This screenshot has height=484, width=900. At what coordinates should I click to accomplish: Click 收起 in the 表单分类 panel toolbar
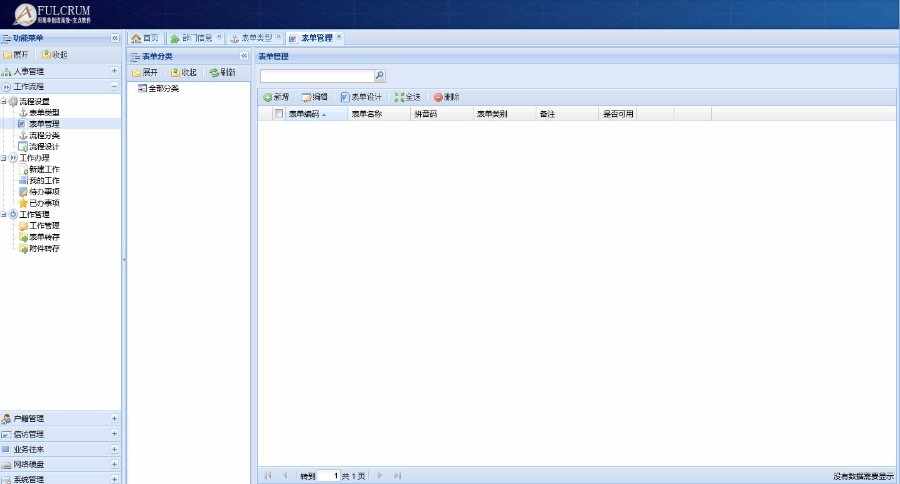tap(184, 72)
